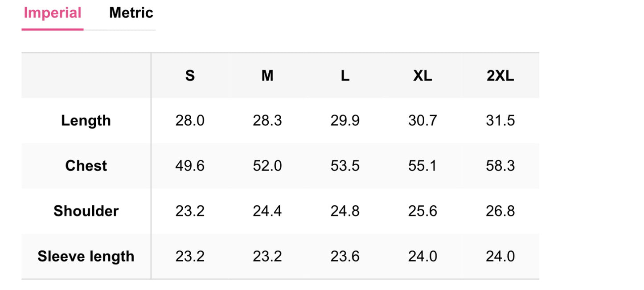The height and width of the screenshot is (290, 644).
Task: Select sleeve length 23.6 for size L
Action: pyautogui.click(x=345, y=256)
